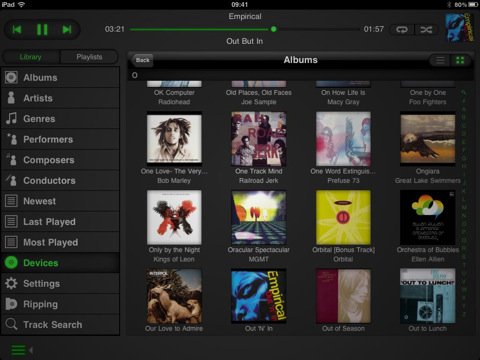Toggle shuffle playback
This screenshot has width=480, height=360.
tap(426, 30)
